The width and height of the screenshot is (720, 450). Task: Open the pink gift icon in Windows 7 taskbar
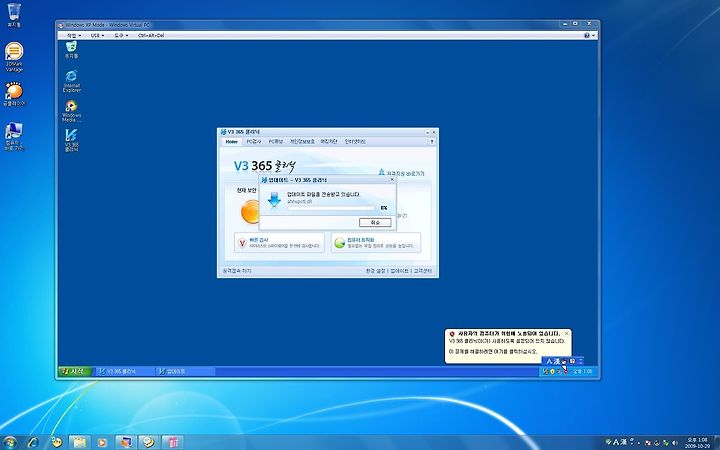pos(173,442)
